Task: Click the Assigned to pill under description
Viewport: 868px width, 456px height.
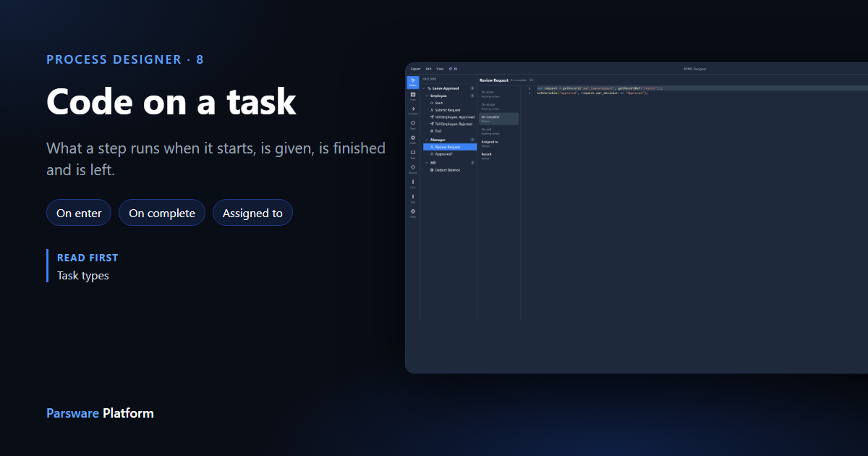Action: click(252, 213)
